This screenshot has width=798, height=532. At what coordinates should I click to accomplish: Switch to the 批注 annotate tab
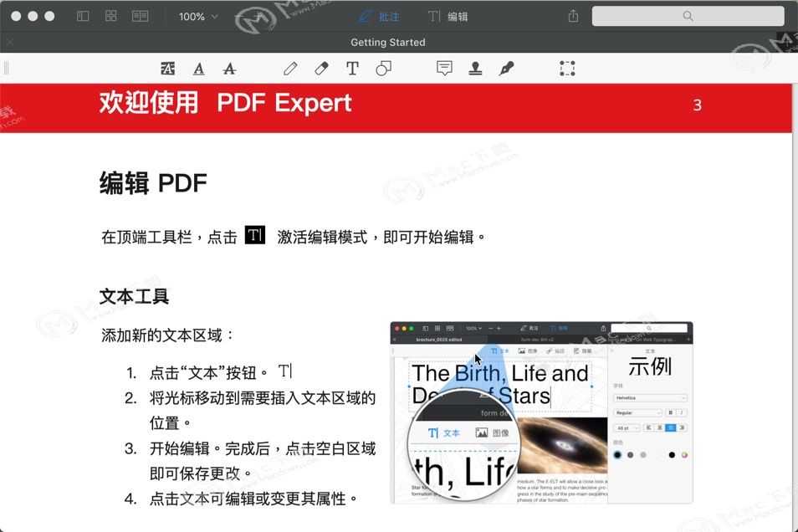click(379, 17)
